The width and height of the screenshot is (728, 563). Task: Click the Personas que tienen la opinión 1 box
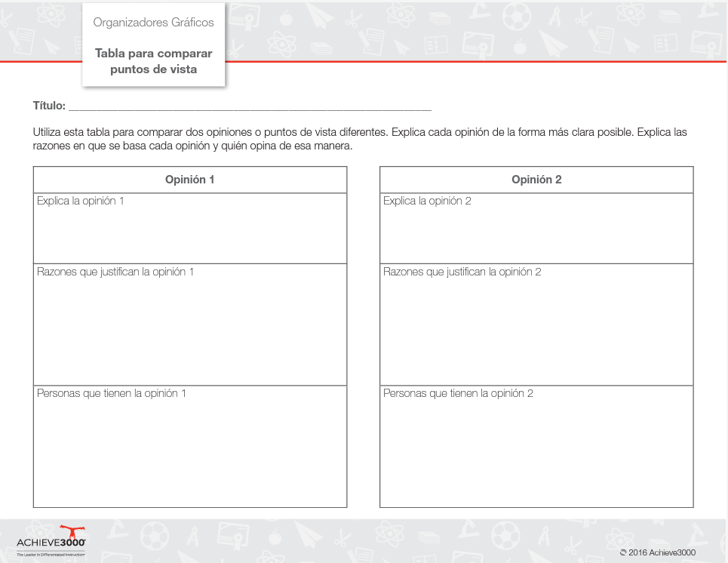[190, 447]
